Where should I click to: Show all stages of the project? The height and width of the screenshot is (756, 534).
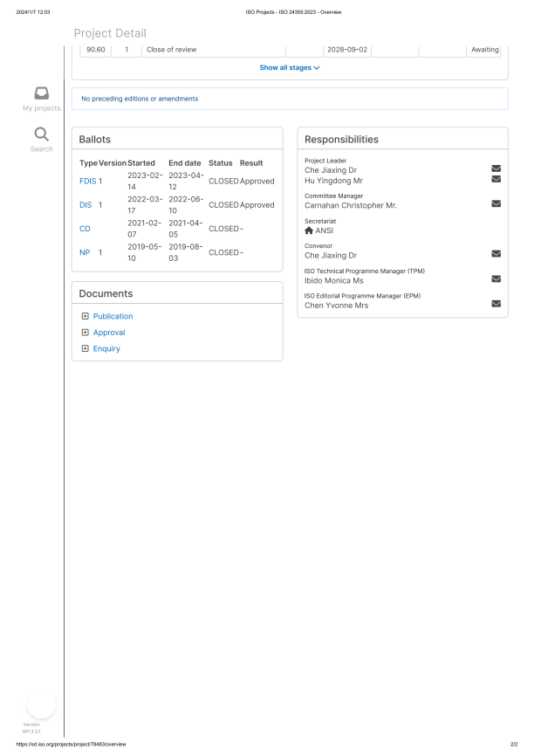[290, 67]
